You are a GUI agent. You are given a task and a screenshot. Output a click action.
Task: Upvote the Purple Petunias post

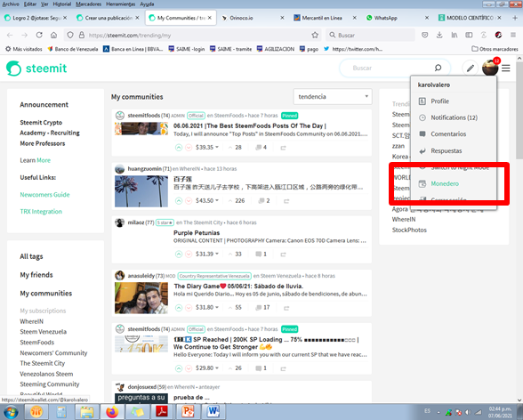click(x=179, y=254)
